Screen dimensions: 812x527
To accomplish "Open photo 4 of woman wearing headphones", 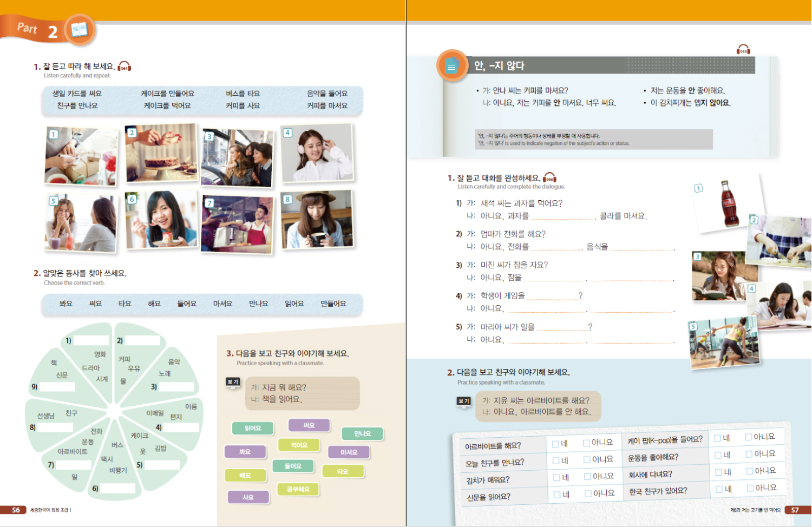I will [x=317, y=153].
